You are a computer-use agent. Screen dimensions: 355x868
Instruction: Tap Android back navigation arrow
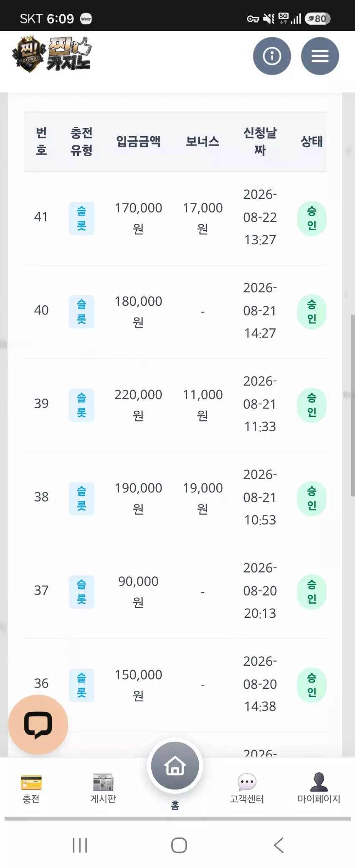point(279,845)
